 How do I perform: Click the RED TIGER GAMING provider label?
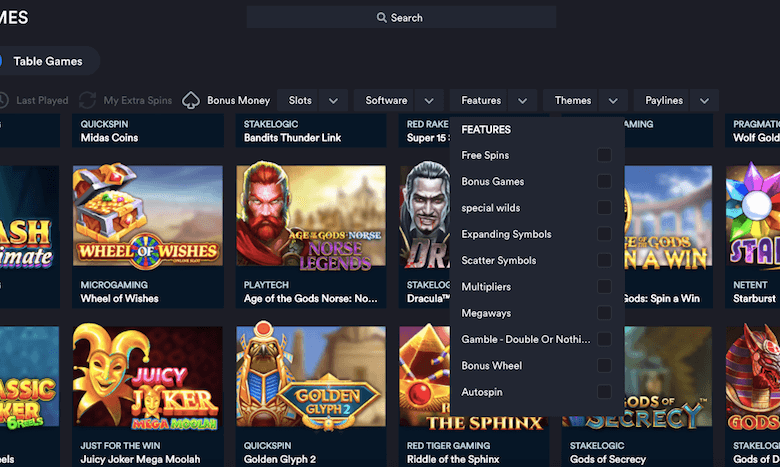(448, 446)
